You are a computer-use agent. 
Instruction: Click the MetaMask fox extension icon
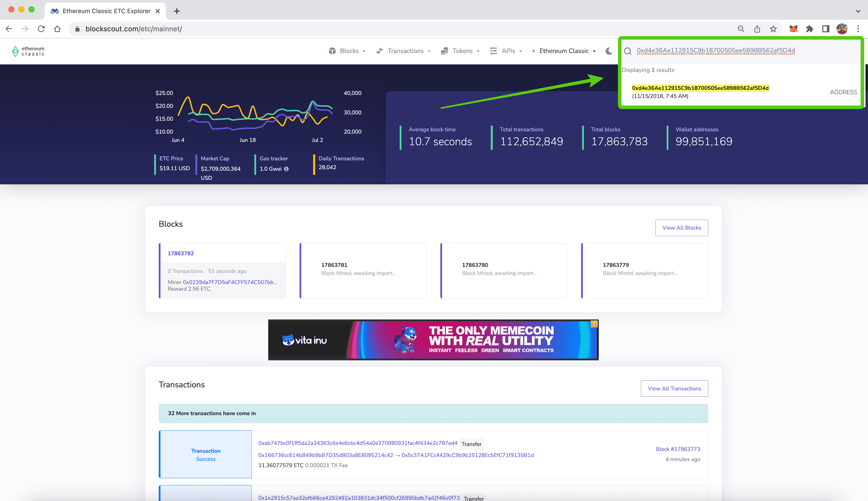(x=793, y=29)
